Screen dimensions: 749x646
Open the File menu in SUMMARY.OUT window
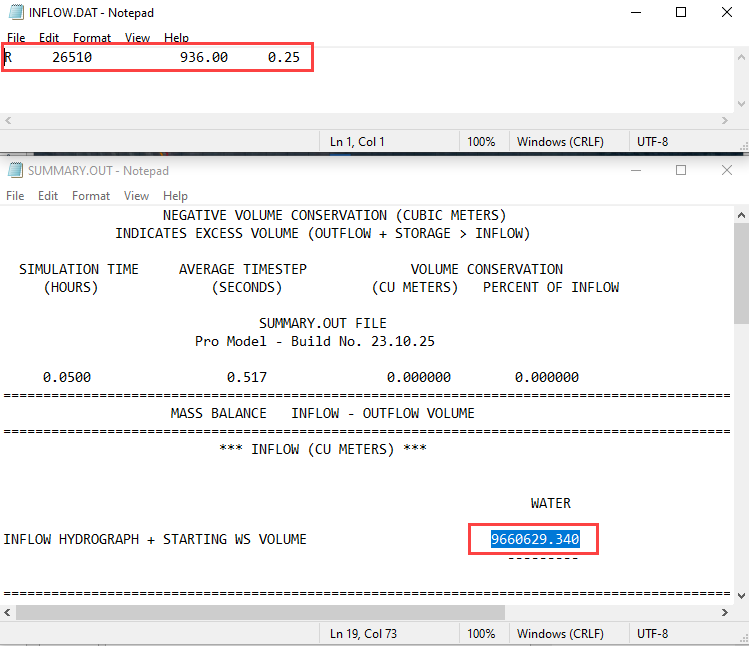(x=15, y=196)
